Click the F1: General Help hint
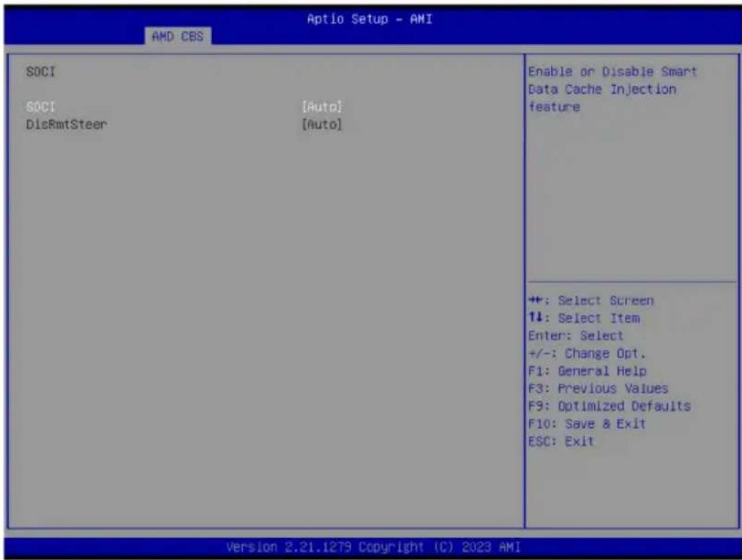742x560 pixels. click(x=587, y=371)
